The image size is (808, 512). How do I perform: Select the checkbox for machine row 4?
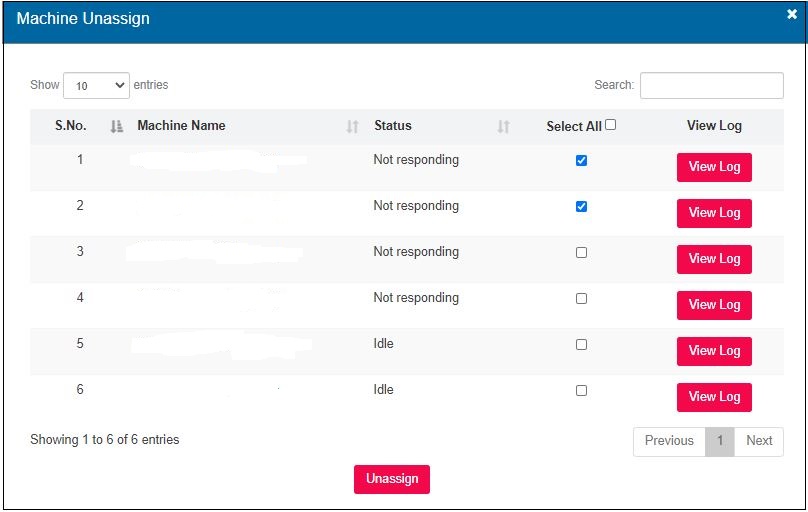tap(581, 298)
